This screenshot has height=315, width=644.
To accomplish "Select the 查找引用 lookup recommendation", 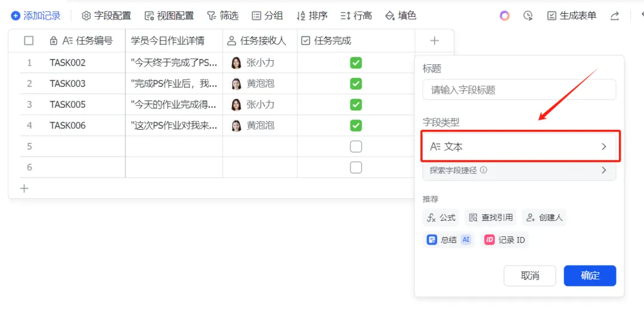I will coord(491,218).
